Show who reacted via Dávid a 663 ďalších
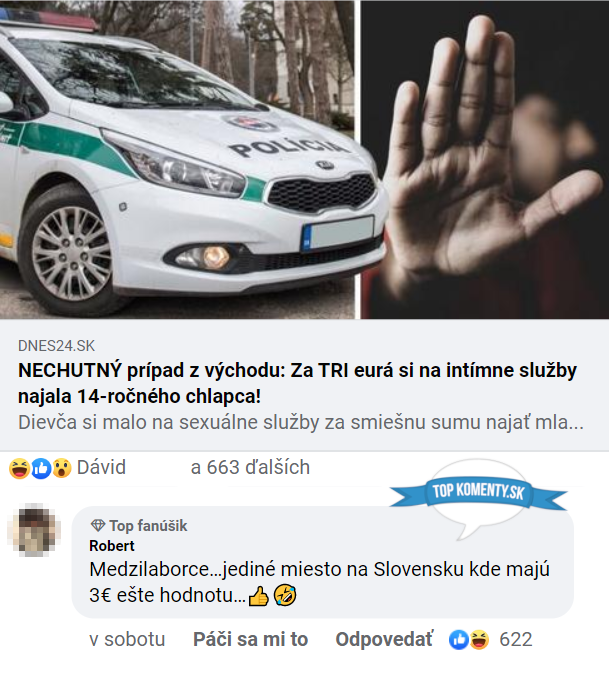Viewport: 609px width, 679px height. [193, 467]
